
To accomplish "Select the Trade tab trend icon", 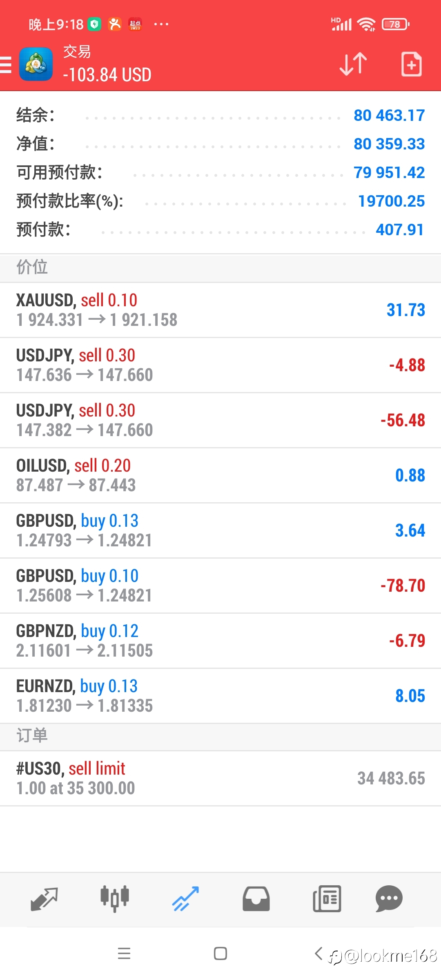I will point(185,899).
